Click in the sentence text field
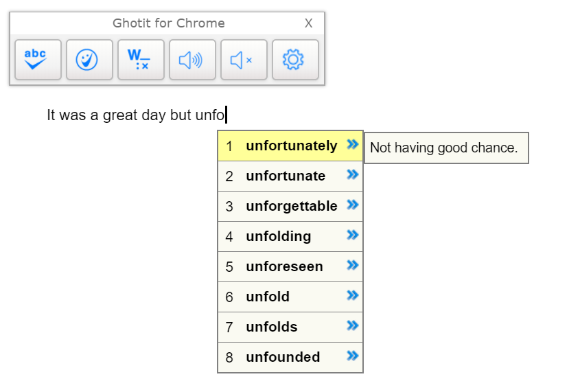 coord(136,115)
